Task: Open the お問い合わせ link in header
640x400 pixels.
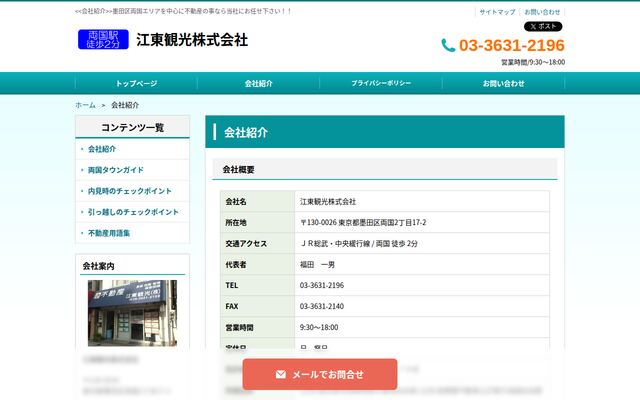Action: click(x=542, y=12)
